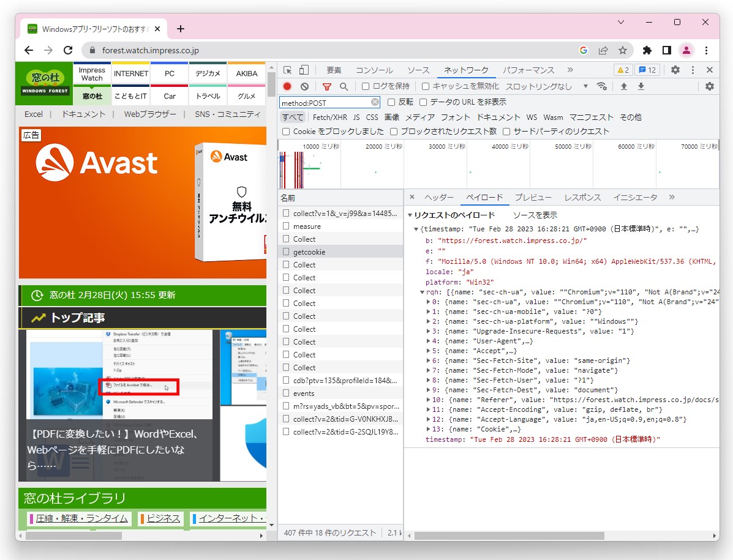Image resolution: width=733 pixels, height=560 pixels.
Task: Open DevTools three-dot customize menu
Action: tap(693, 70)
